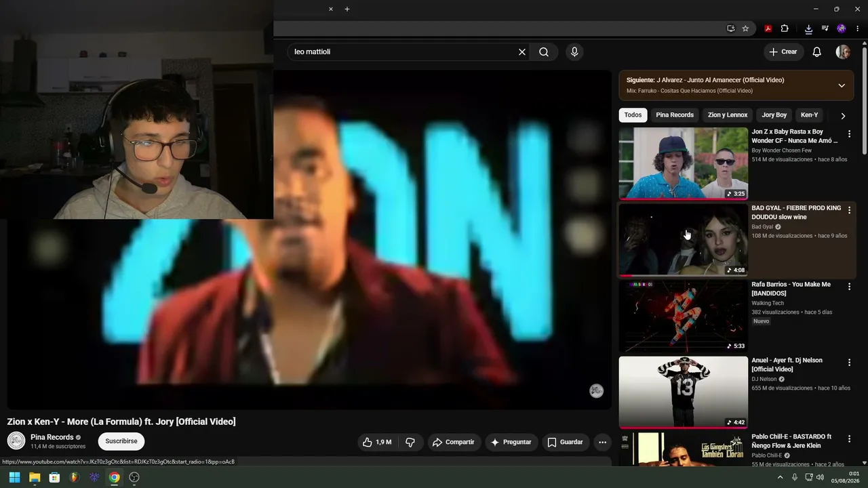Viewport: 868px width, 488px height.
Task: Open Microsoft Store from the taskbar
Action: (54, 477)
